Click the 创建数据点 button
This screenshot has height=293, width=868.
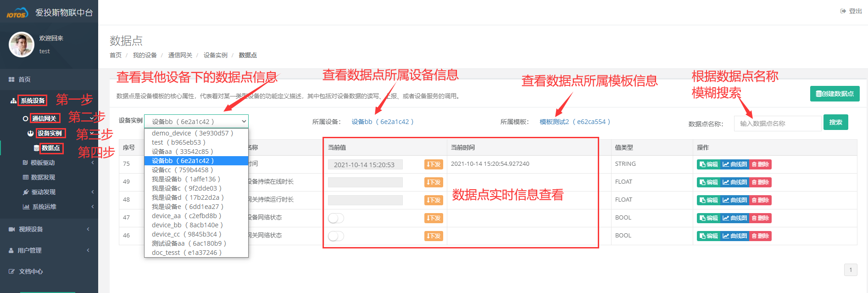[835, 94]
